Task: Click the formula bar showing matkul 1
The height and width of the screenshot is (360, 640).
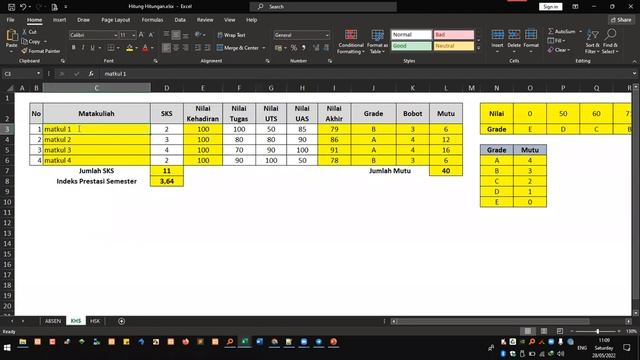Action: (x=365, y=74)
